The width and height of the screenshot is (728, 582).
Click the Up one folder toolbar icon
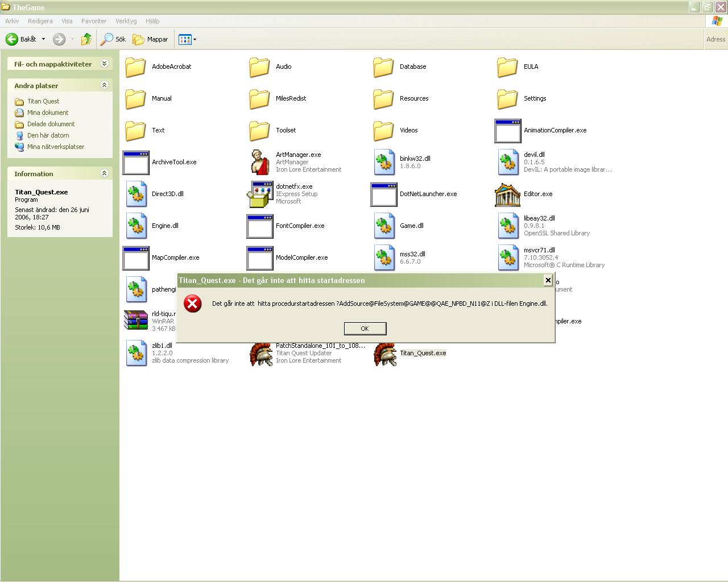tap(86, 39)
